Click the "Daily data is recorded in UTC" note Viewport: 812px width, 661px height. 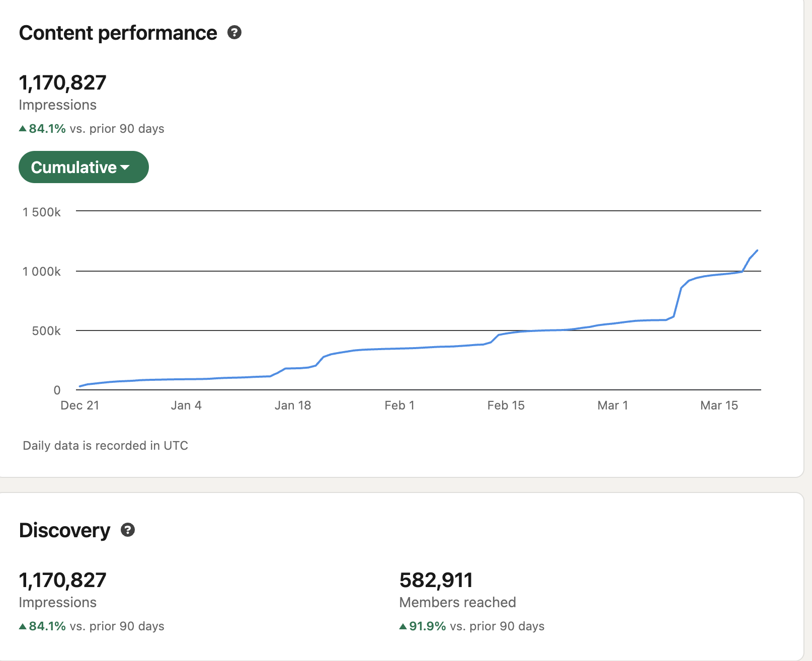pyautogui.click(x=105, y=446)
